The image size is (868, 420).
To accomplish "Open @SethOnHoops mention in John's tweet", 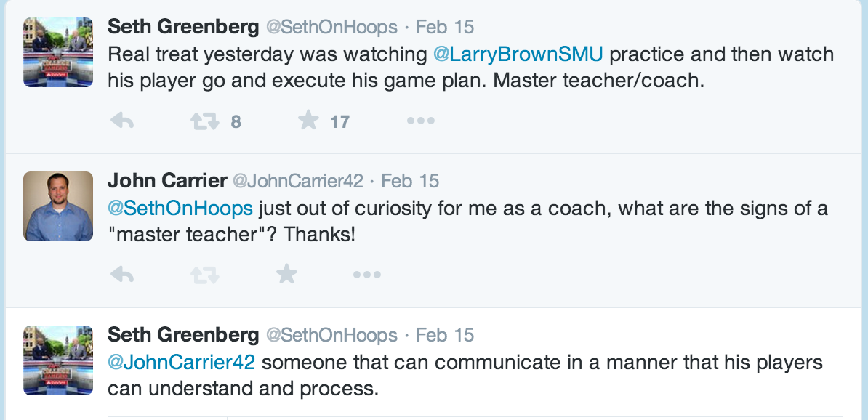I will (x=180, y=209).
